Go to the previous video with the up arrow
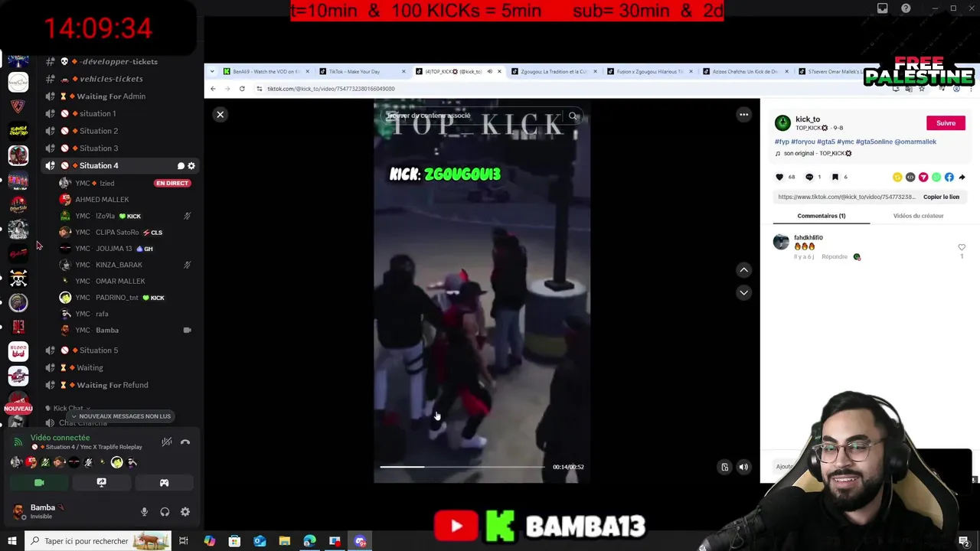The image size is (980, 551). [x=743, y=270]
